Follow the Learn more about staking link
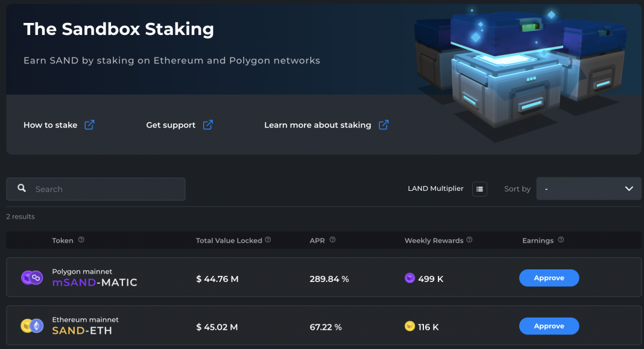 point(317,125)
